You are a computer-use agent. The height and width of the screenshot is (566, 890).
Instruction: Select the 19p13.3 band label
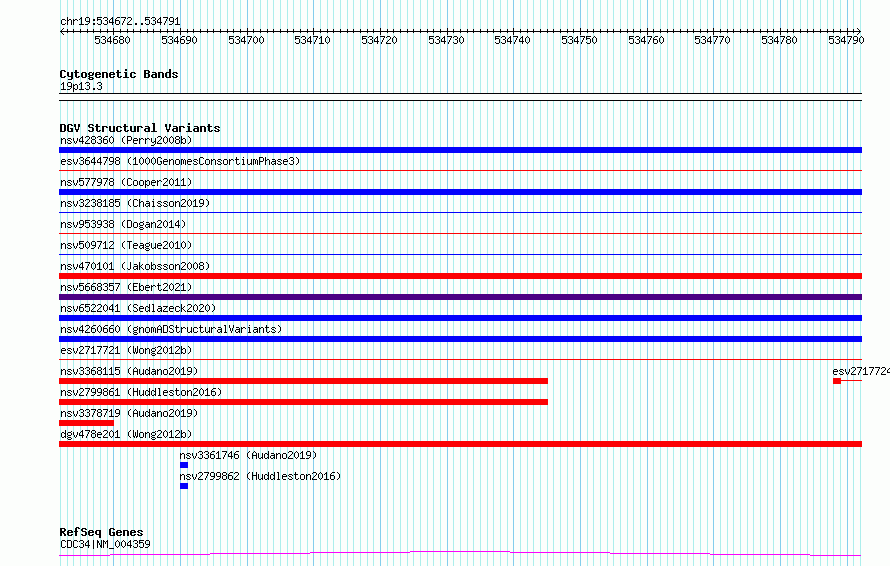point(81,86)
